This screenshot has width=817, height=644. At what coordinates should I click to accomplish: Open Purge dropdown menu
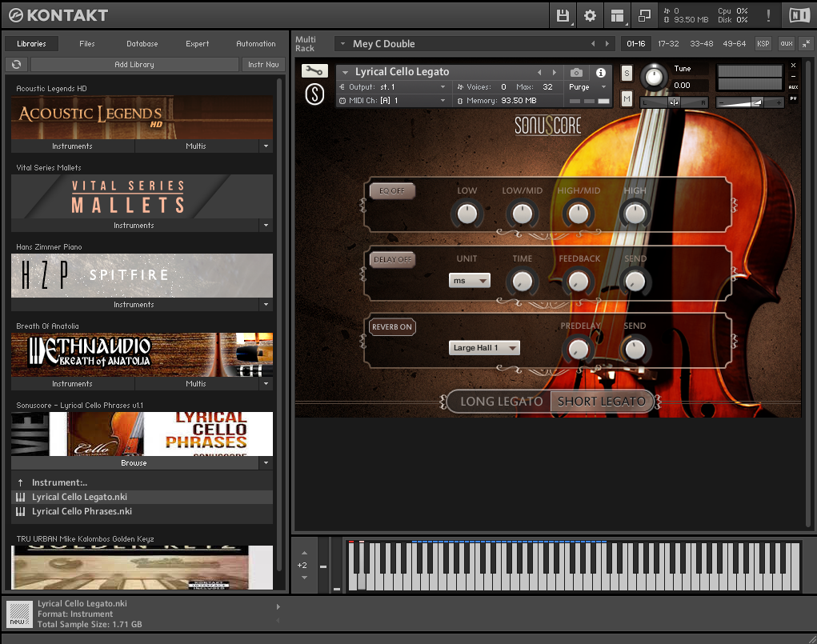(x=587, y=87)
